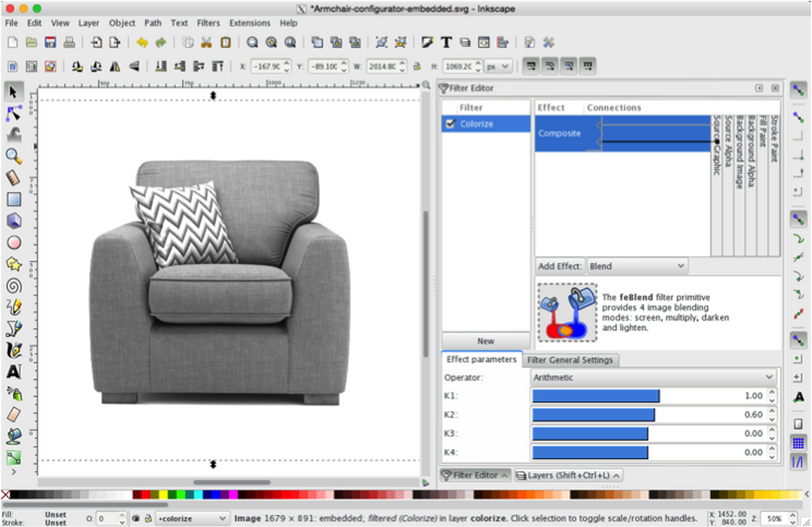Screen dimensions: 812x527
Task: Select the Ellipse circle tool
Action: click(x=13, y=243)
